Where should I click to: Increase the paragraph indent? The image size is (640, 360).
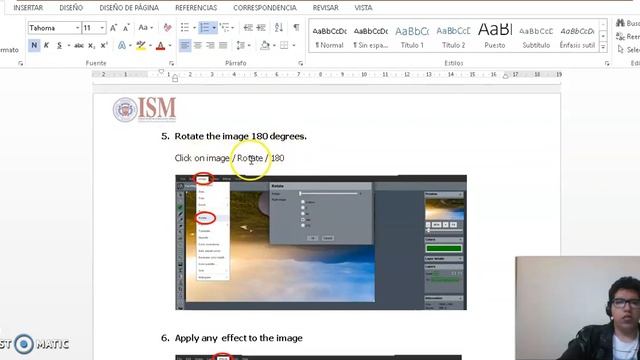[x=261, y=28]
